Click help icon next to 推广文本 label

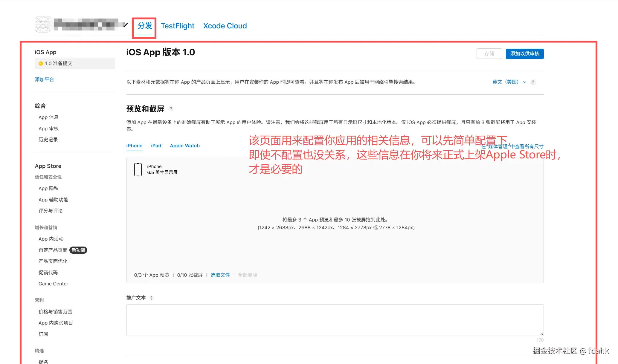click(x=151, y=298)
